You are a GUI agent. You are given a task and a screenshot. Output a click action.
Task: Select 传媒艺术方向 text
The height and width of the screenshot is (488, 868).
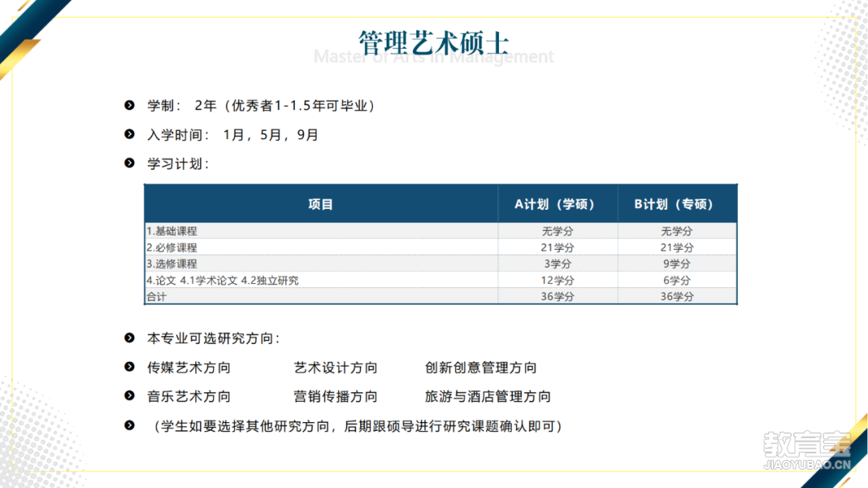coord(189,367)
